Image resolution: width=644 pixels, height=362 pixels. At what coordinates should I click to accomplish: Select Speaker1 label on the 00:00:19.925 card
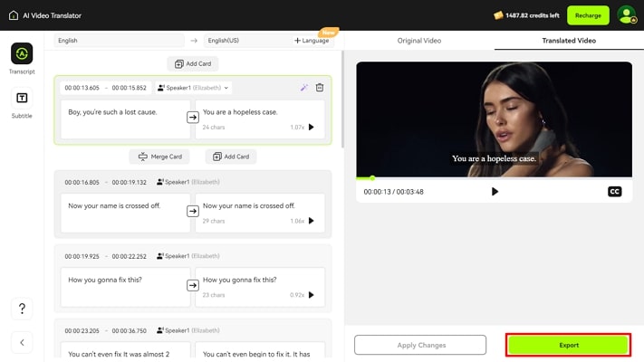tap(188, 256)
